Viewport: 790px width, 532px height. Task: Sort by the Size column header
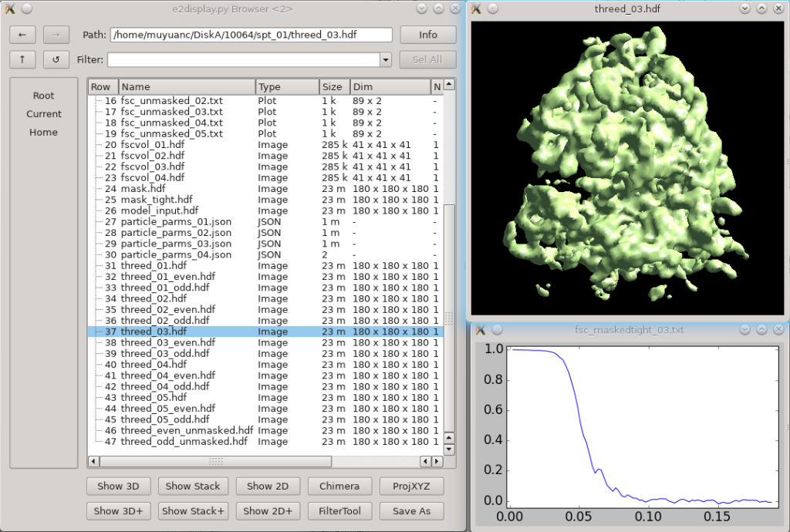point(334,87)
